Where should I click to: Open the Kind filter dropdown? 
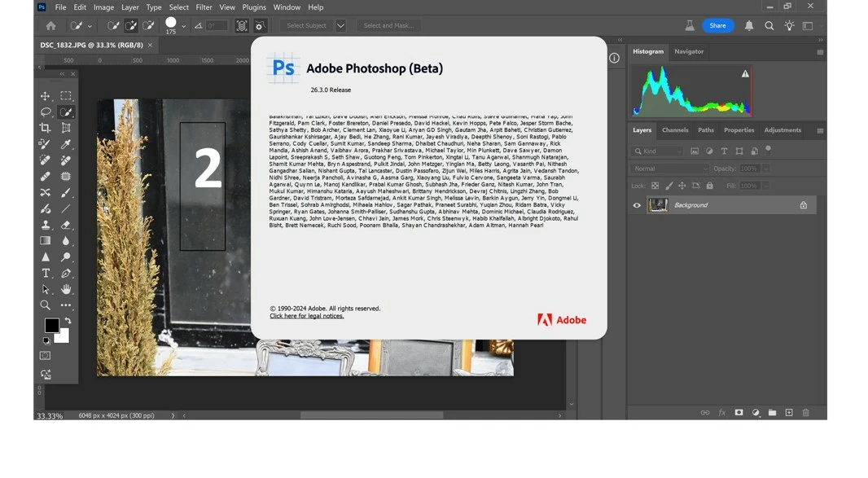click(x=658, y=151)
